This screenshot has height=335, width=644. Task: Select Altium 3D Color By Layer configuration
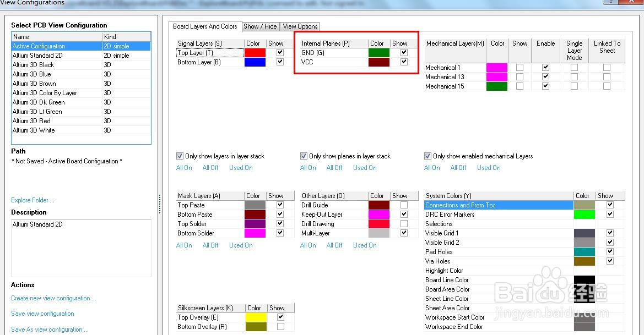82,93
